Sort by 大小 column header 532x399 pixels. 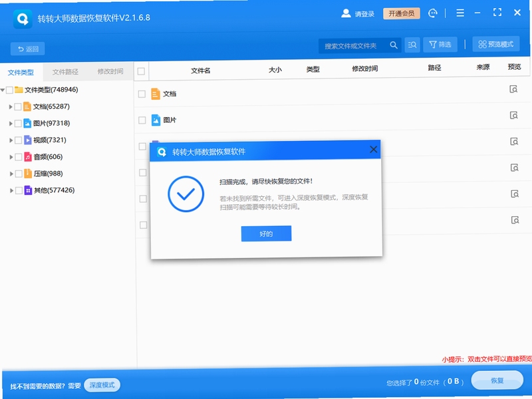tap(275, 70)
